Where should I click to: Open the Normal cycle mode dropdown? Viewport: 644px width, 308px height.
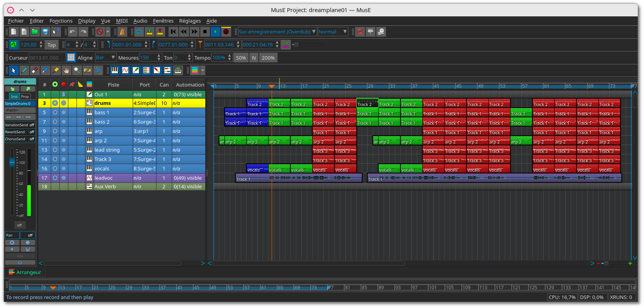(333, 32)
